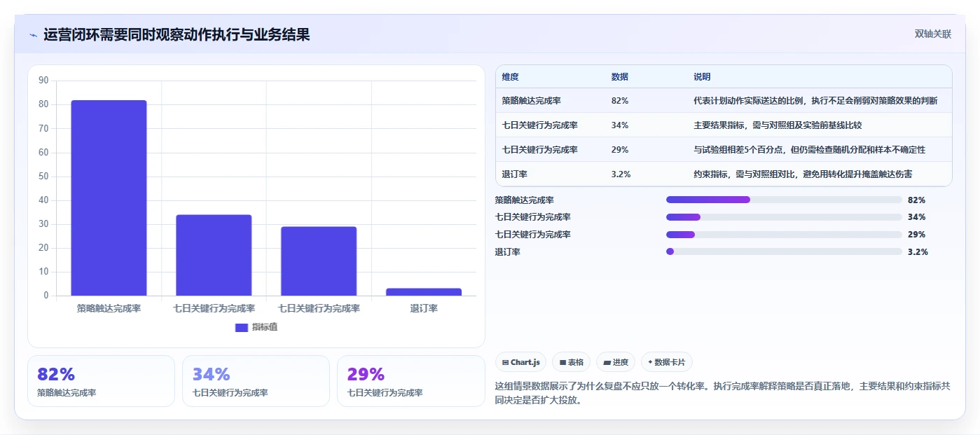Select the table cell showing 29%

pyautogui.click(x=619, y=150)
